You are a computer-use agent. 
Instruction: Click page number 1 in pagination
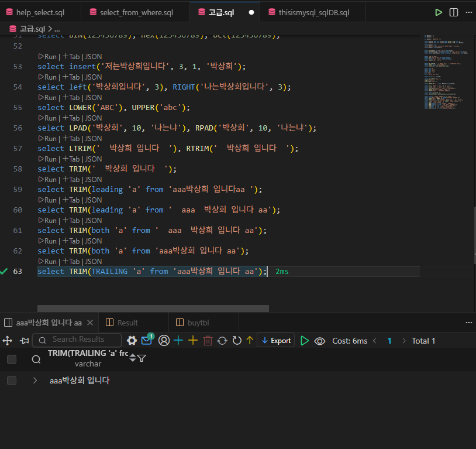click(389, 341)
